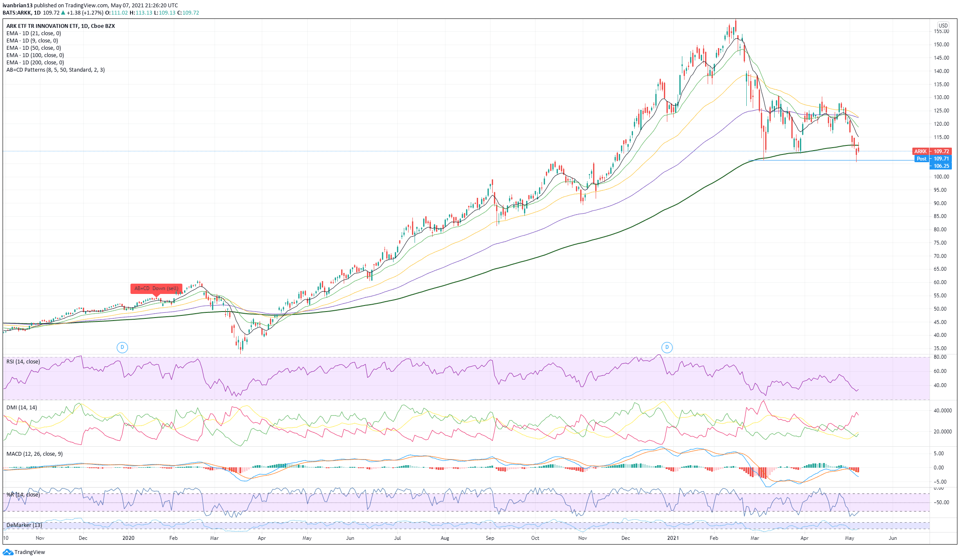Select the AB=CD Down (sell) pattern label

click(x=156, y=288)
